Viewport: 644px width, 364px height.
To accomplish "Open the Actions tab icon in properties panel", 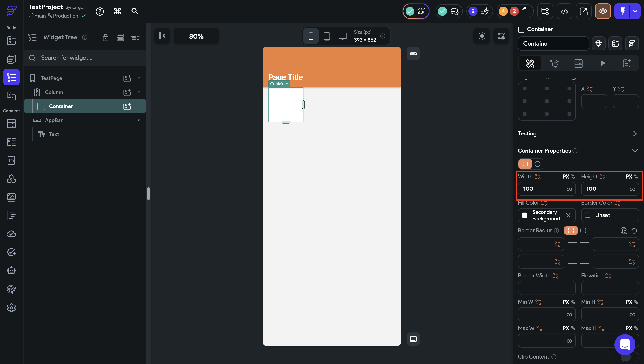I will pos(554,63).
